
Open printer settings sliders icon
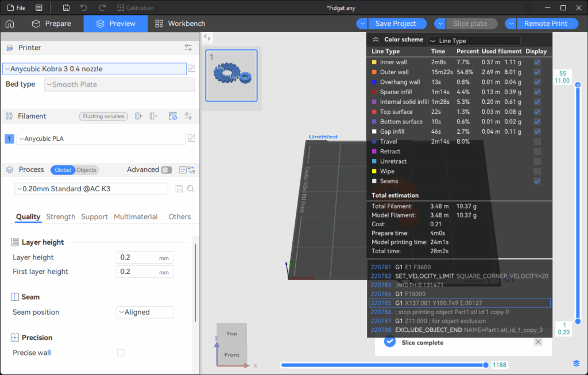(188, 48)
